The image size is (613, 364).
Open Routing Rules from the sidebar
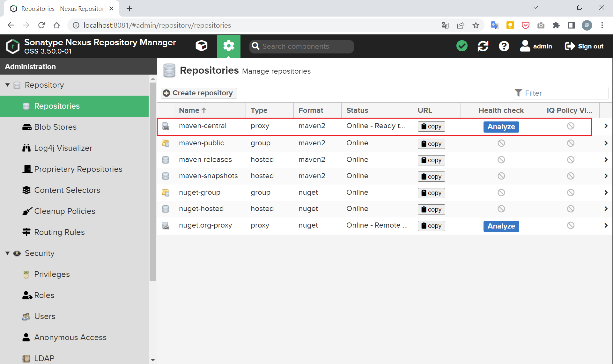(59, 232)
